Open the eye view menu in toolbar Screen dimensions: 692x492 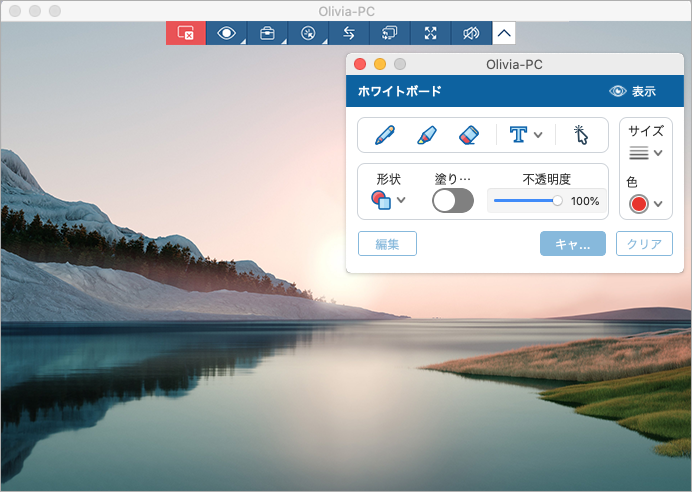point(227,33)
